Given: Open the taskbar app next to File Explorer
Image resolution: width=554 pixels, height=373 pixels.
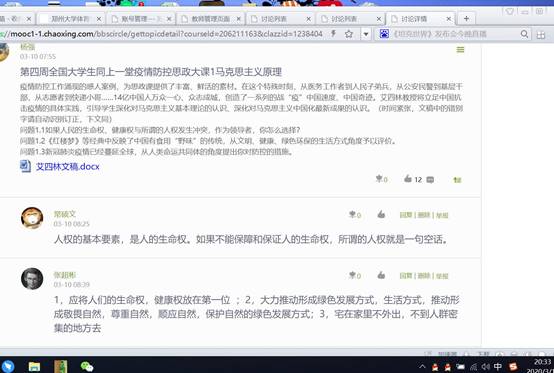Looking at the screenshot, I should pyautogui.click(x=60, y=366).
